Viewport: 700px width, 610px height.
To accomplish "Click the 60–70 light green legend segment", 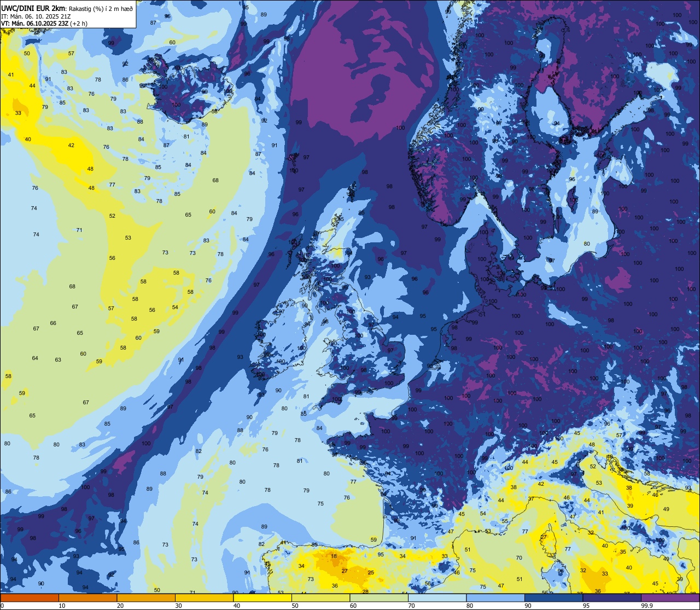I will (x=379, y=597).
